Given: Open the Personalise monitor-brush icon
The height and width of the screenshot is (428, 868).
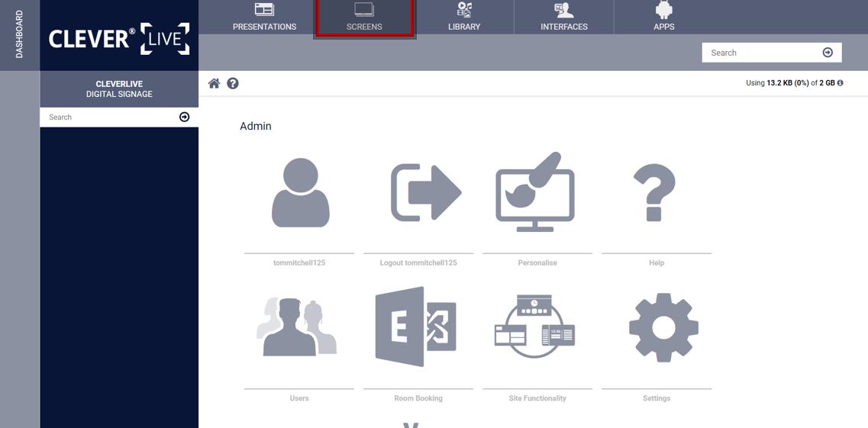Looking at the screenshot, I should (535, 192).
